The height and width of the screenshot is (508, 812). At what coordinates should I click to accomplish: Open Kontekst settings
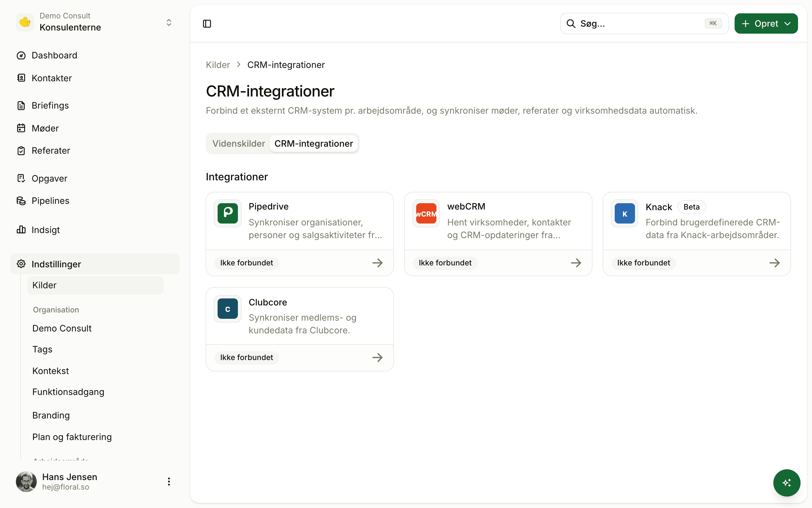click(95, 371)
